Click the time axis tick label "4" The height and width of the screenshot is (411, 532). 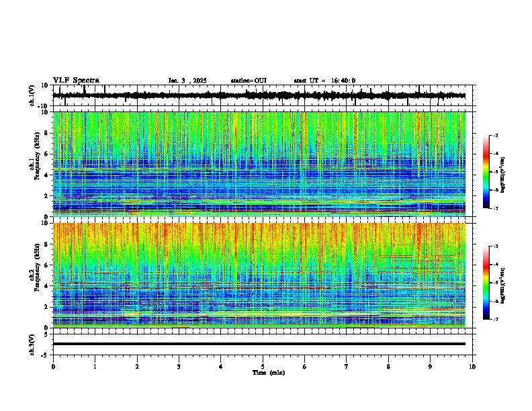click(221, 367)
